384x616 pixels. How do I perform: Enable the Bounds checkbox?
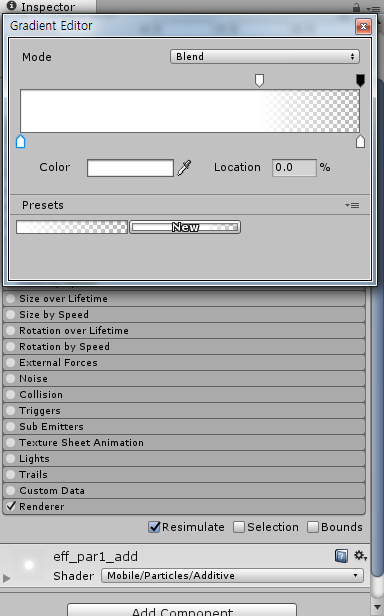pos(312,527)
